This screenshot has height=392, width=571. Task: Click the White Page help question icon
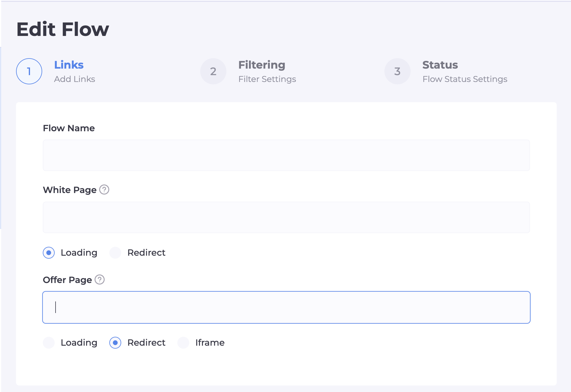click(104, 189)
